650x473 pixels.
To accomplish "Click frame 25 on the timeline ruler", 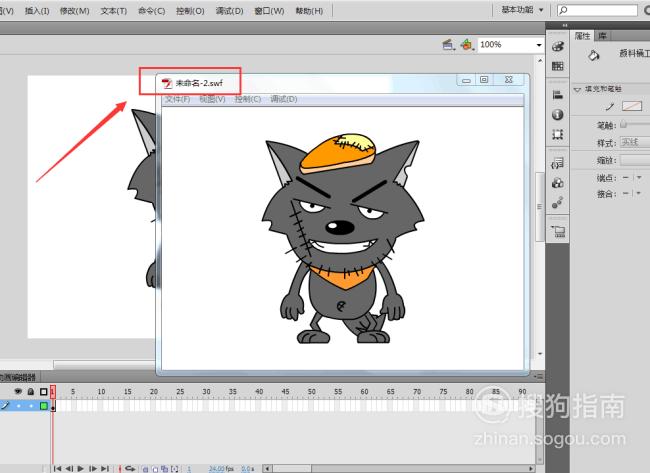I will (x=180, y=391).
